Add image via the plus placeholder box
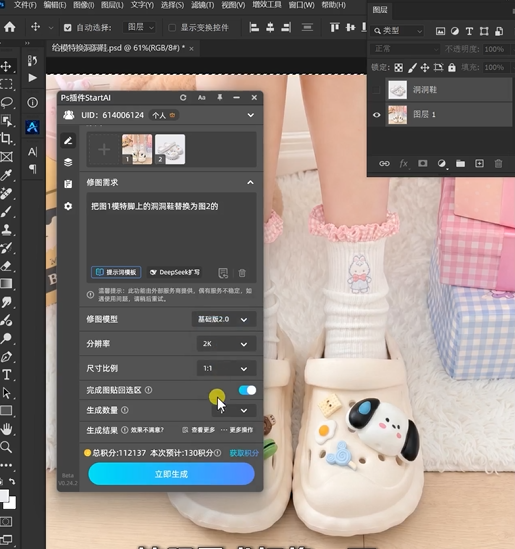This screenshot has height=549, width=515. pos(104,150)
